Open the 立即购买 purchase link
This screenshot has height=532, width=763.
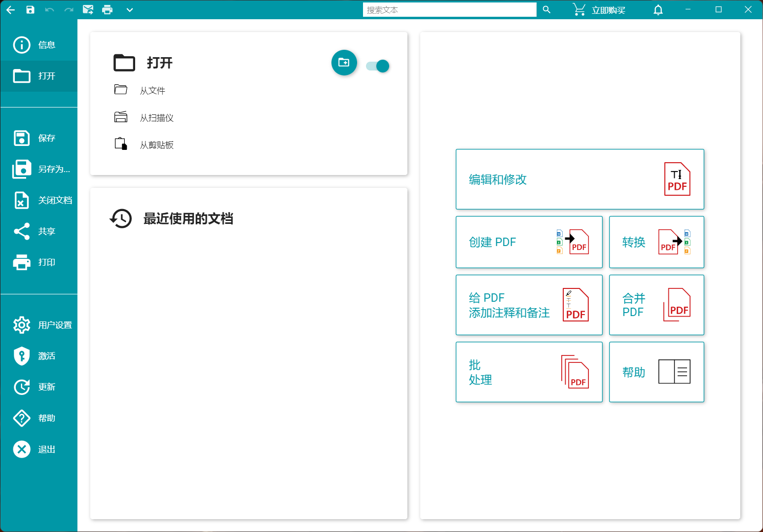pos(599,10)
